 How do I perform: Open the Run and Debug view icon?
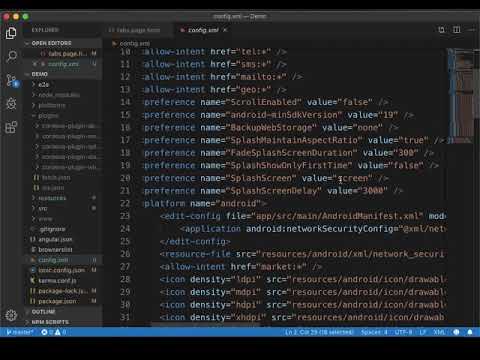11,104
